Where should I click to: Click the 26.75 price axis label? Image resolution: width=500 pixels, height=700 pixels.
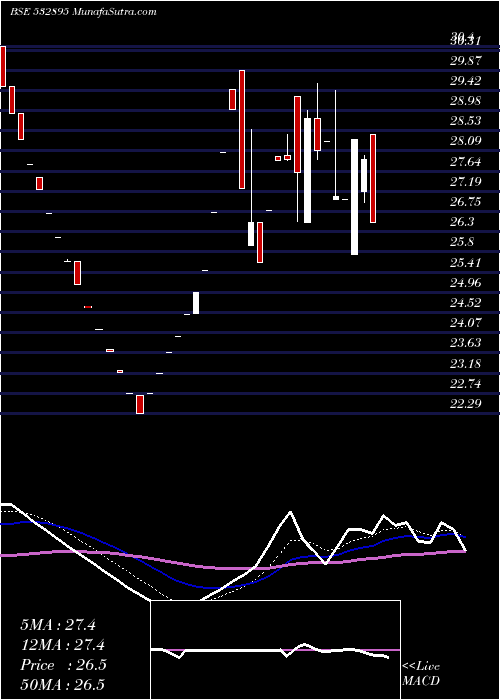[466, 202]
